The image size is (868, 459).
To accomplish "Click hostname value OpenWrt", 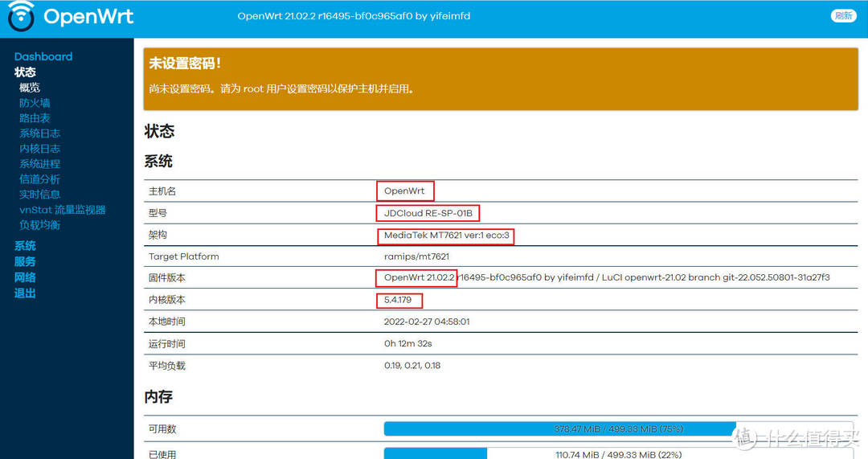I will coord(404,191).
